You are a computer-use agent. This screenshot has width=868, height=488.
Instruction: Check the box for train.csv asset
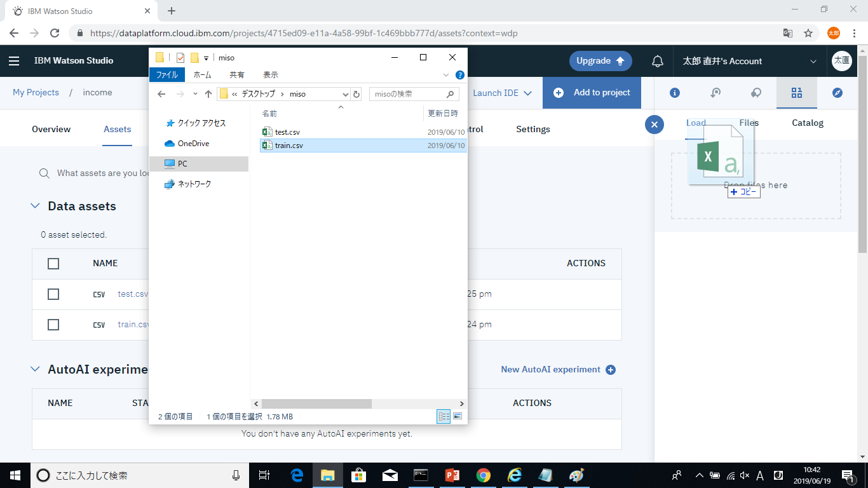coord(53,325)
